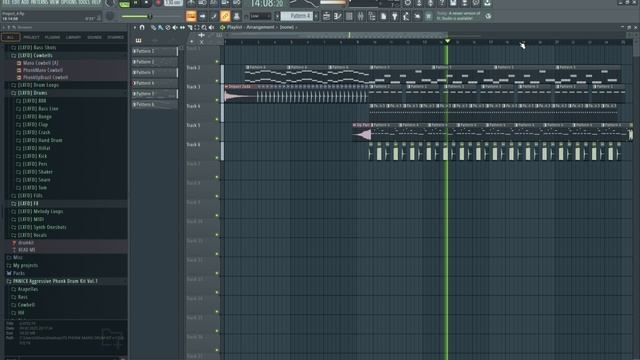Viewport: 640px width, 360px height.
Task: Toggle multilink to controllers link button
Action: pyautogui.click(x=225, y=16)
